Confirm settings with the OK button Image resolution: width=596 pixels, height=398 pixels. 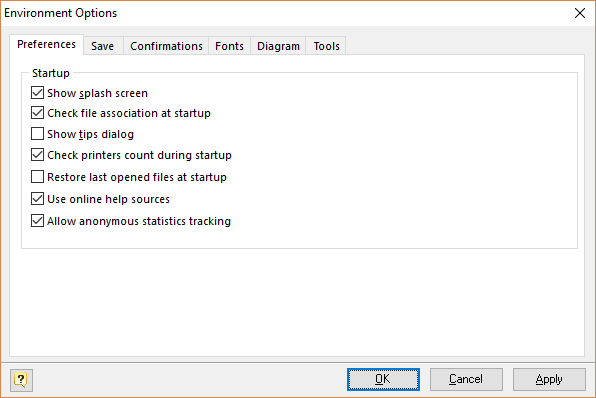(383, 379)
